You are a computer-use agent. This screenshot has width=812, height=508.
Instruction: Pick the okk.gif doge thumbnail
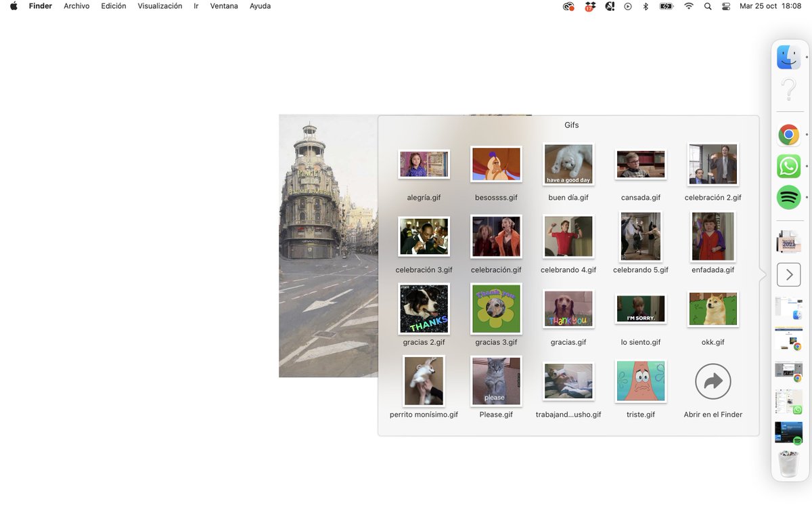click(713, 309)
